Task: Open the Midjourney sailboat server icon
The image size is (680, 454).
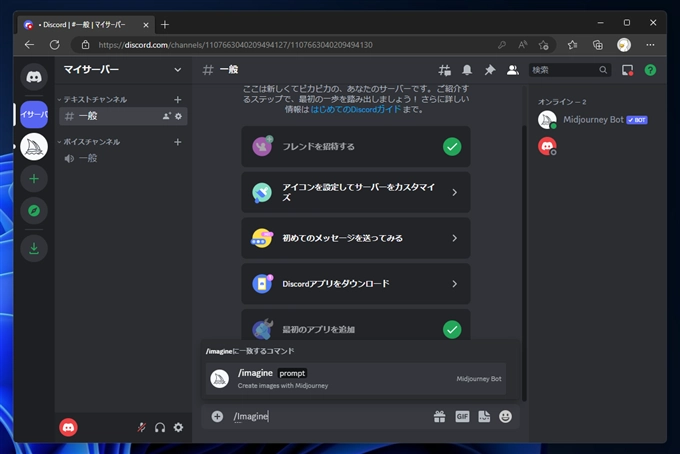Action: point(34,147)
